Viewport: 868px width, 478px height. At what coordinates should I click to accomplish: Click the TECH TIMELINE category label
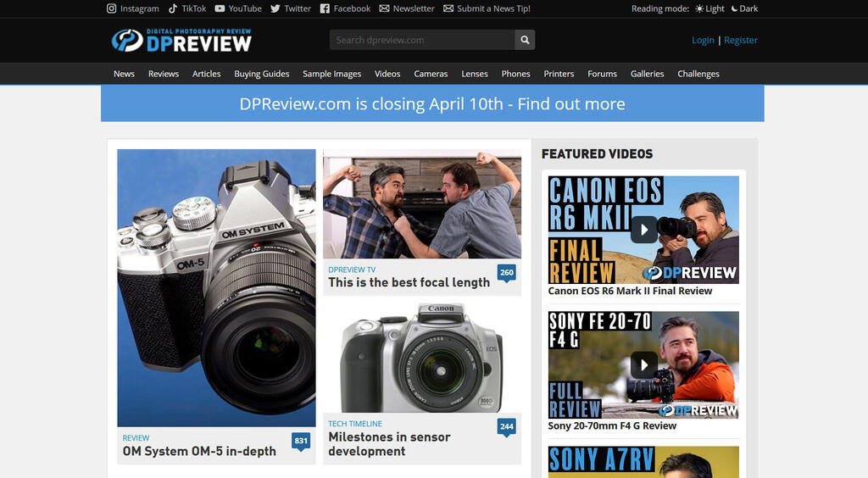click(355, 424)
